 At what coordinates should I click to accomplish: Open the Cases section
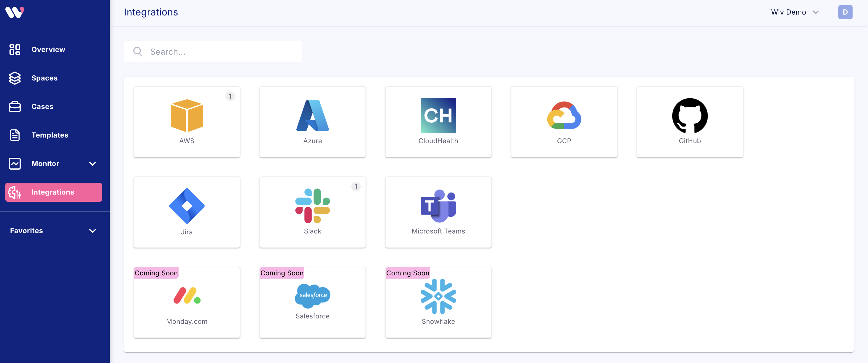coord(42,107)
